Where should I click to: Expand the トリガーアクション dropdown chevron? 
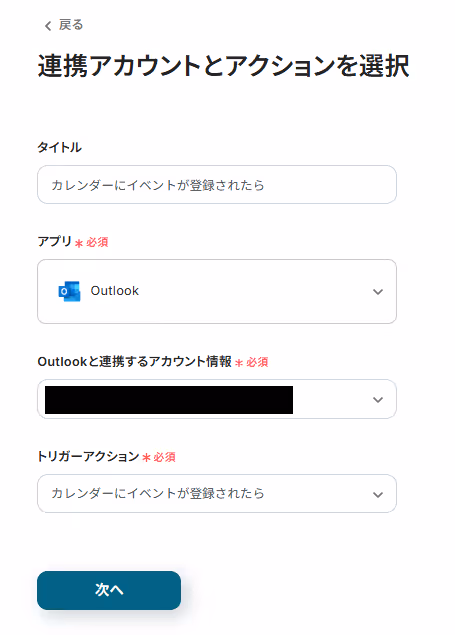click(x=378, y=494)
